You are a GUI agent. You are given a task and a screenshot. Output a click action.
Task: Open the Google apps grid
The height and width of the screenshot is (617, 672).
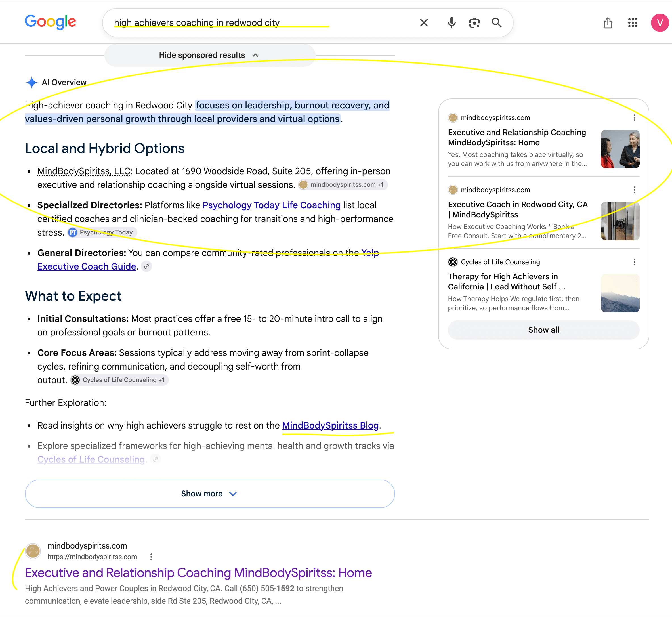(633, 23)
